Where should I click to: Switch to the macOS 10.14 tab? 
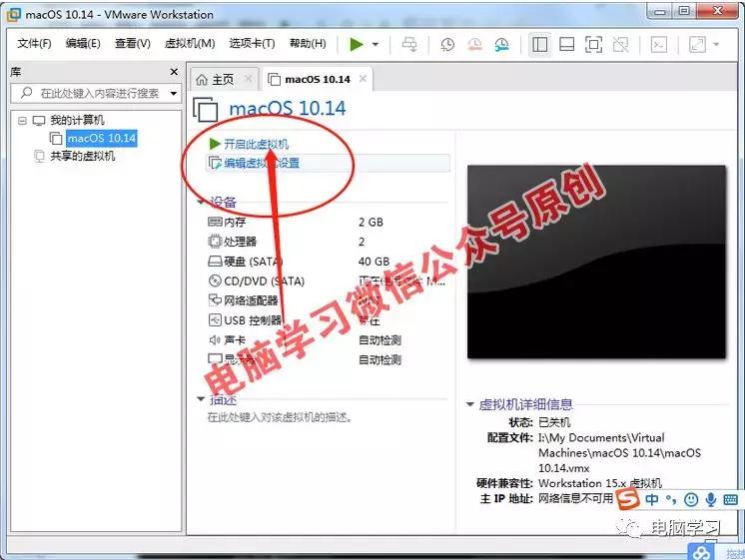(x=318, y=79)
